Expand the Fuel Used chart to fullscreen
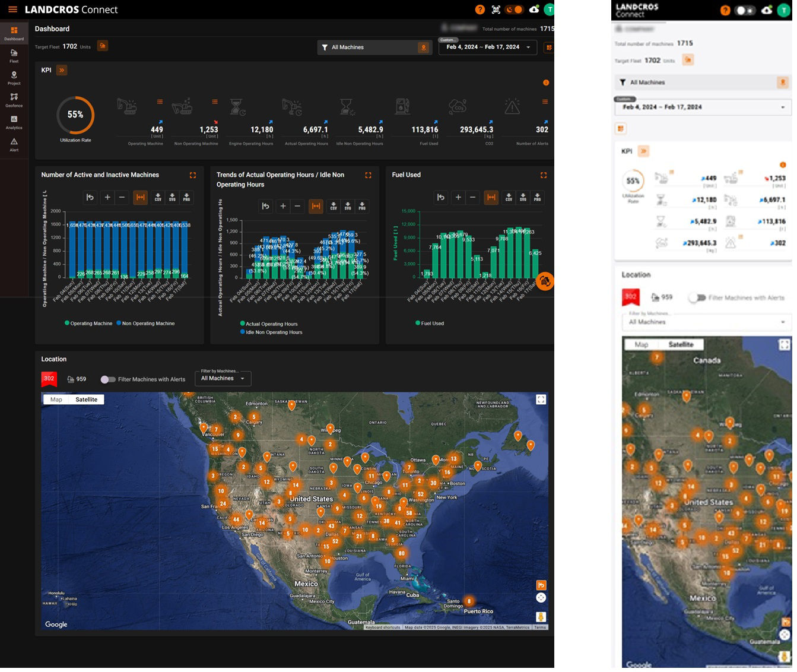This screenshot has height=672, width=797. point(544,175)
